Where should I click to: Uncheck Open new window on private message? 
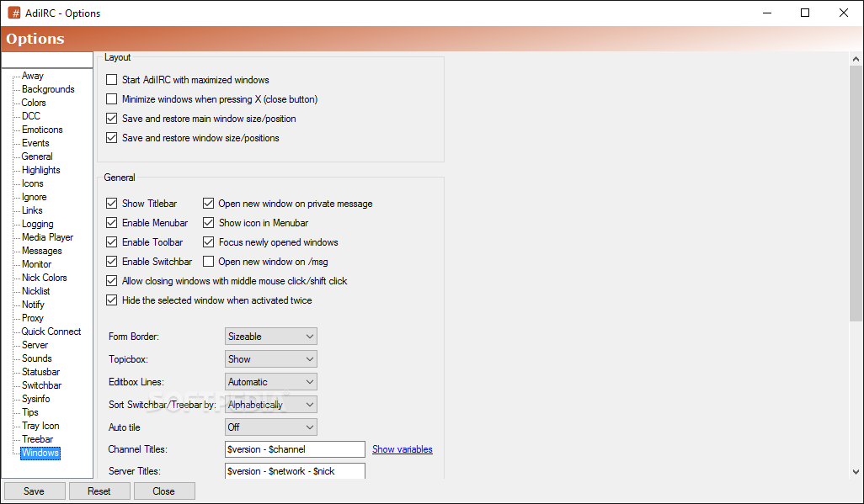click(208, 204)
